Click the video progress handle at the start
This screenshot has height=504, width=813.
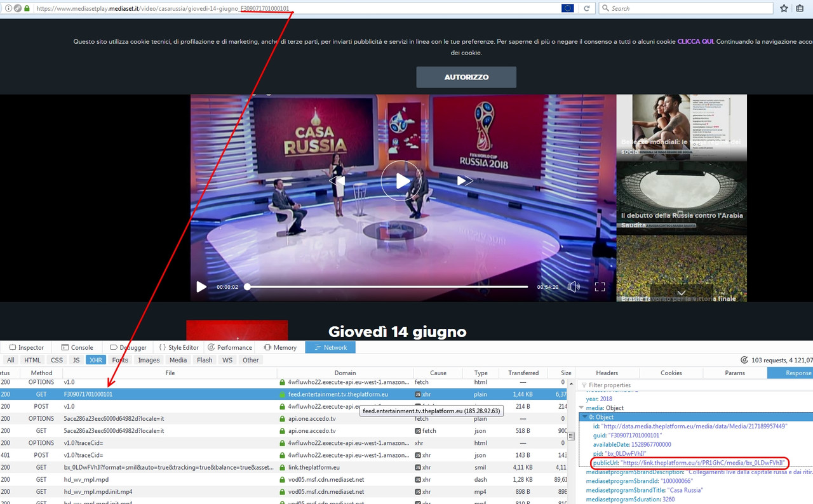tap(247, 287)
